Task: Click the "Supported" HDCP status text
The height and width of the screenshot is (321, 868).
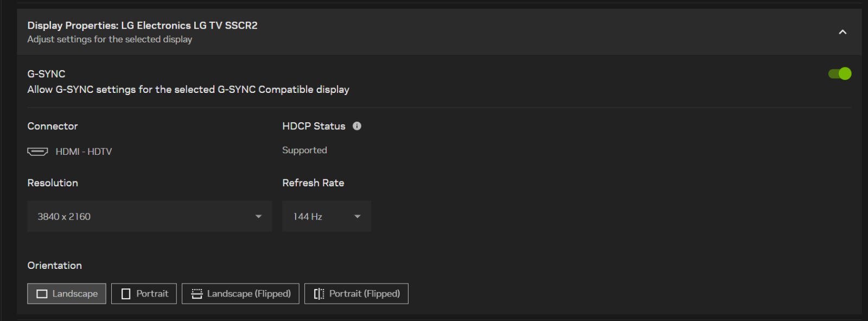Action: coord(304,150)
